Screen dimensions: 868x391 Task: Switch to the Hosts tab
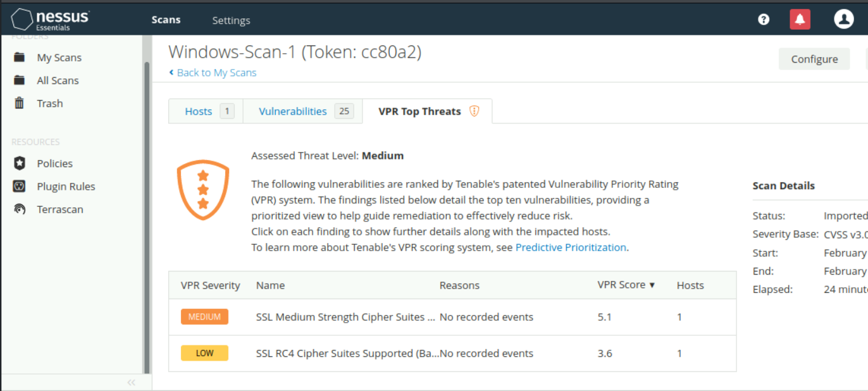[199, 111]
